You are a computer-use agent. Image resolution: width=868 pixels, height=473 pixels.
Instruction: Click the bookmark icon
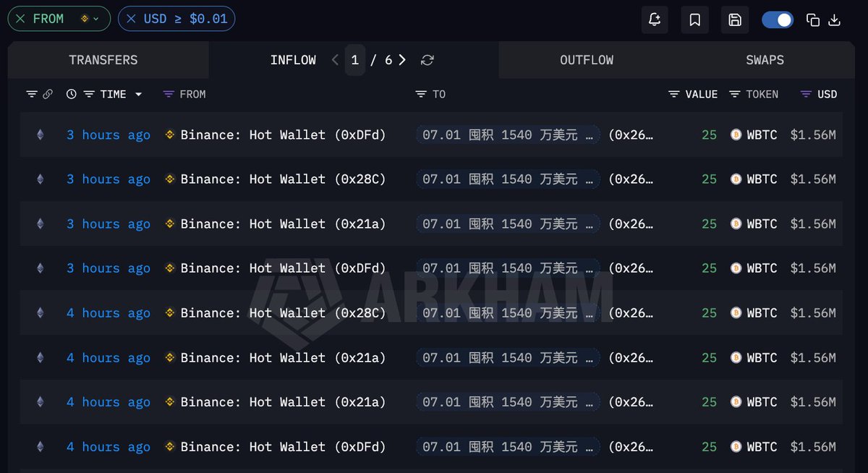(x=695, y=20)
